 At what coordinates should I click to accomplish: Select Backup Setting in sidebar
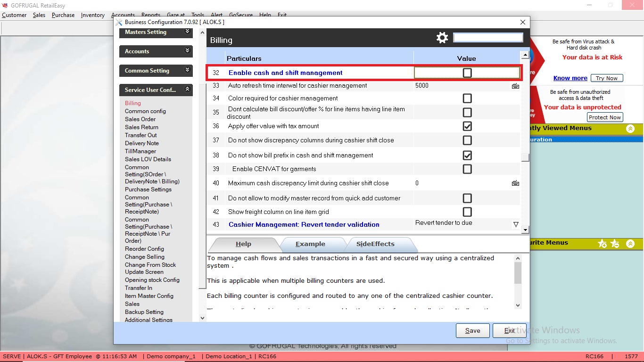[x=144, y=312]
